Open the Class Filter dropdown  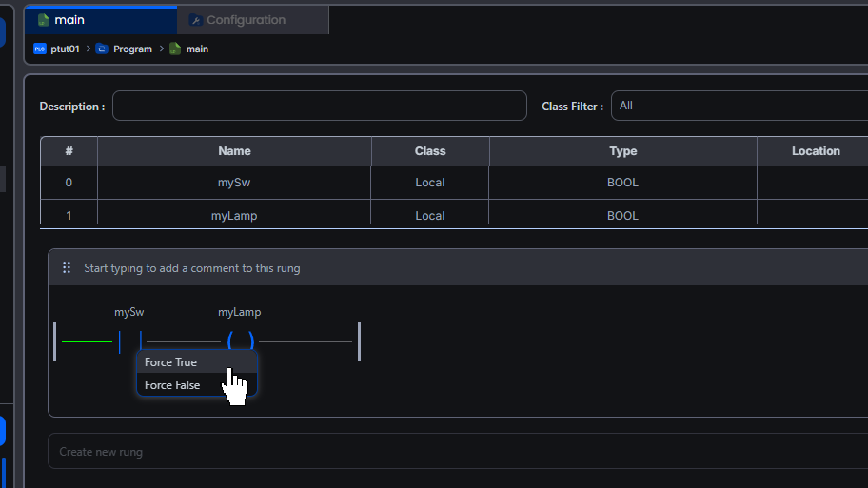click(x=739, y=106)
